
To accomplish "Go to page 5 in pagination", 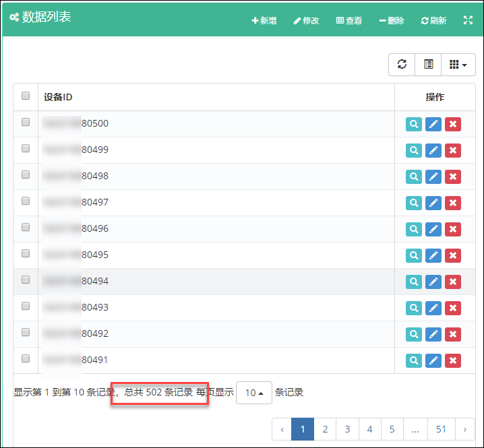I will (392, 429).
